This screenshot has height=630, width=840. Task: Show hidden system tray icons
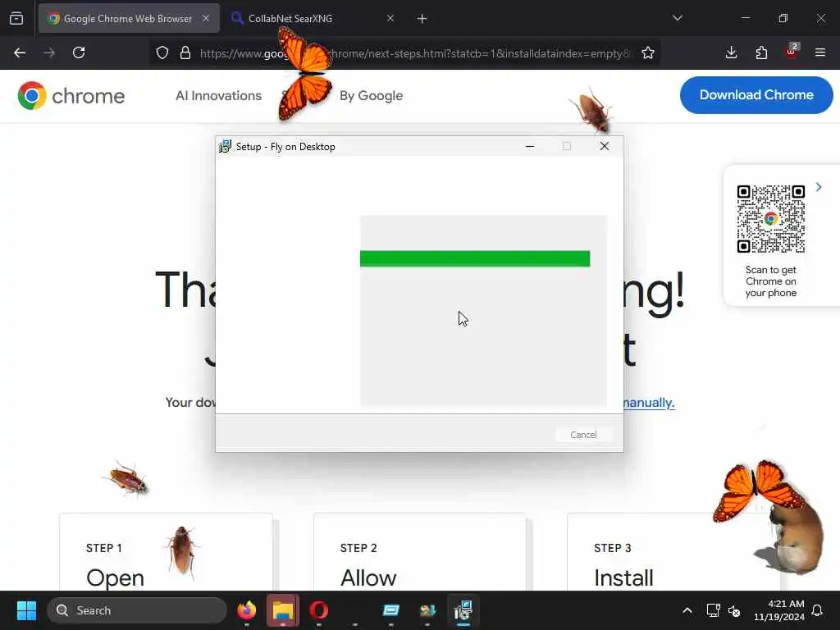click(687, 610)
